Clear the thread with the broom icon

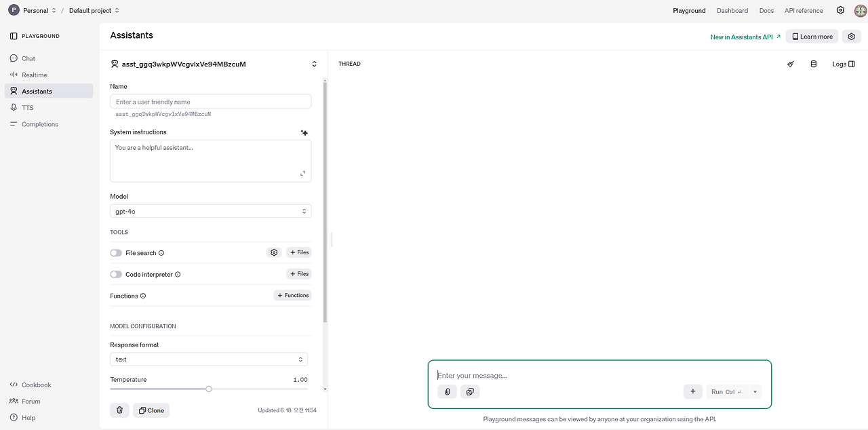pos(790,64)
